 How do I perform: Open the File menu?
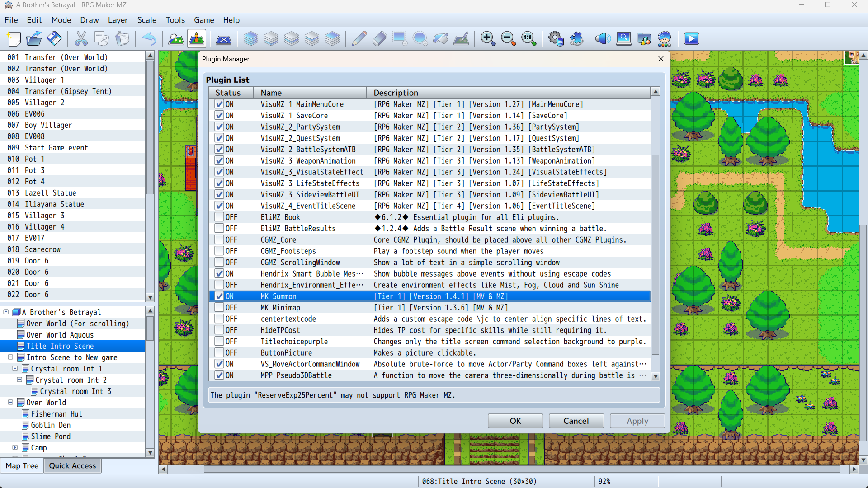tap(11, 20)
